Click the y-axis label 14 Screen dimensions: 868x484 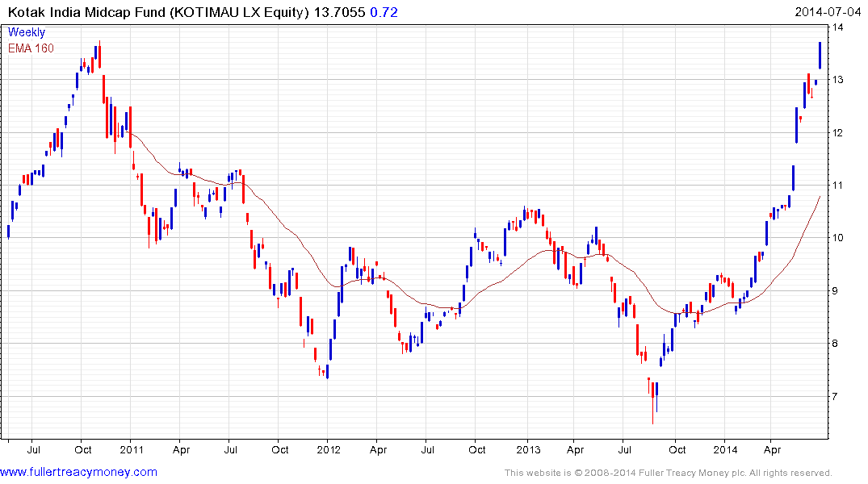tap(838, 27)
